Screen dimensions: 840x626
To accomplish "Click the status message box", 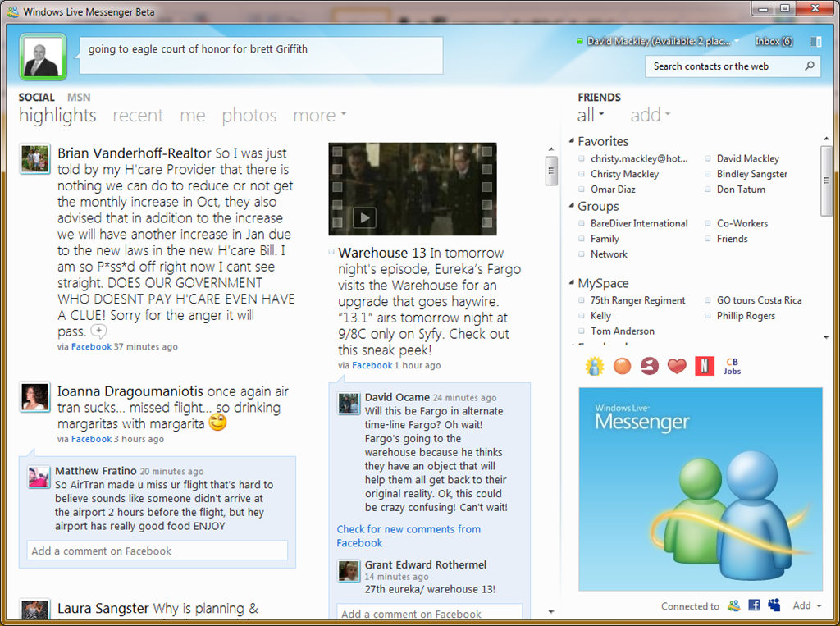I will tap(261, 55).
